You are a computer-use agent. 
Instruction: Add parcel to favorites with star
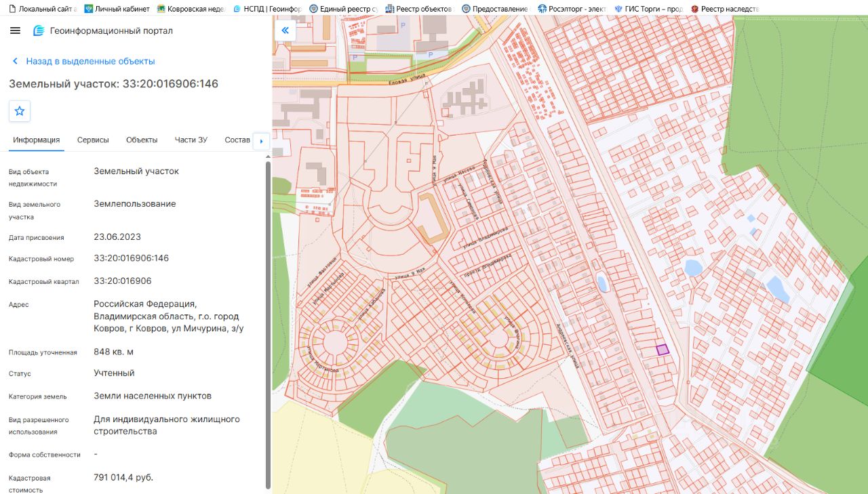tap(20, 111)
